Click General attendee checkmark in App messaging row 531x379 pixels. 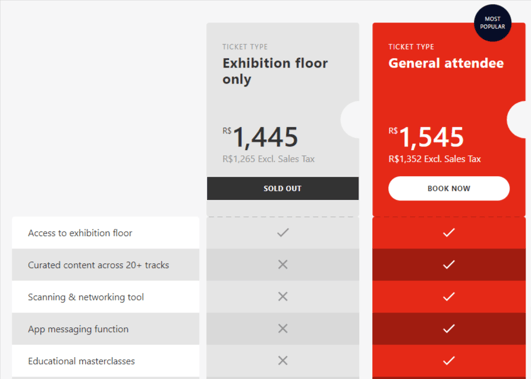point(449,329)
